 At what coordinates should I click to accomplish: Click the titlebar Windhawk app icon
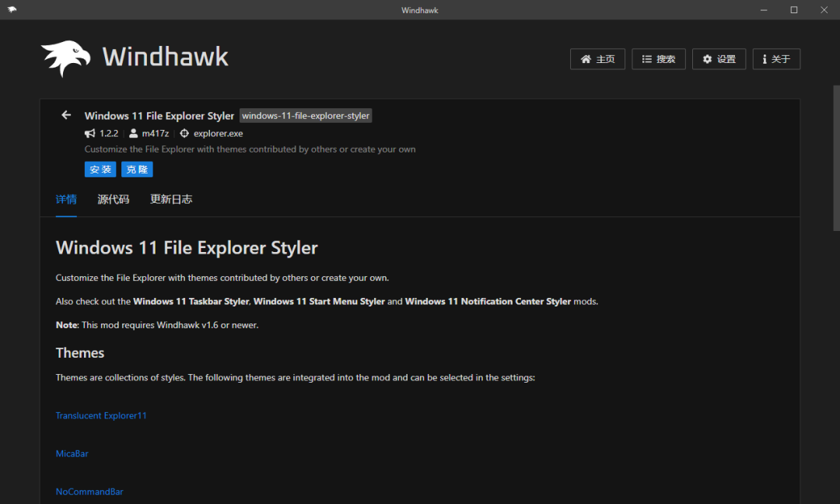point(12,9)
